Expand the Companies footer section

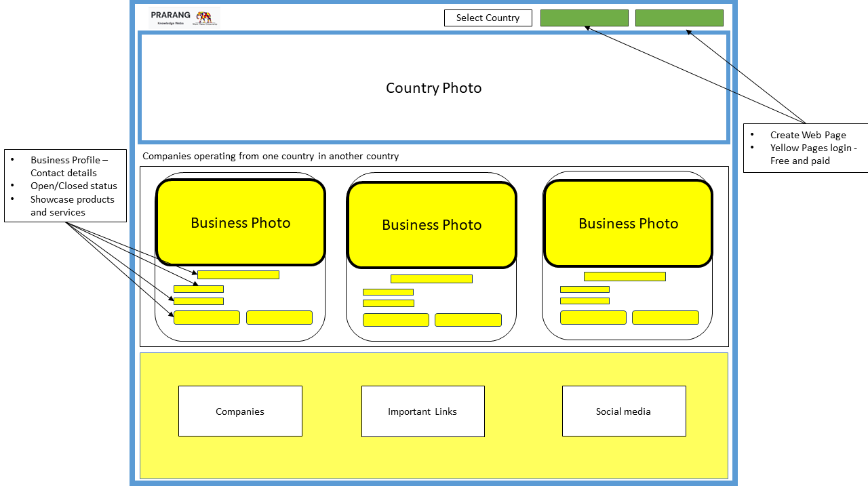[x=240, y=411]
